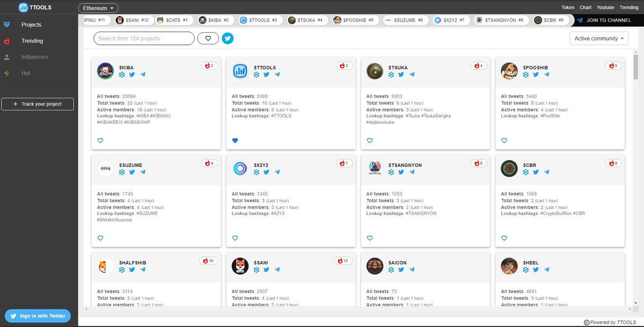The image size is (644, 327).
Task: Open Twitter icon on the $TSUKA card
Action: pos(401,75)
